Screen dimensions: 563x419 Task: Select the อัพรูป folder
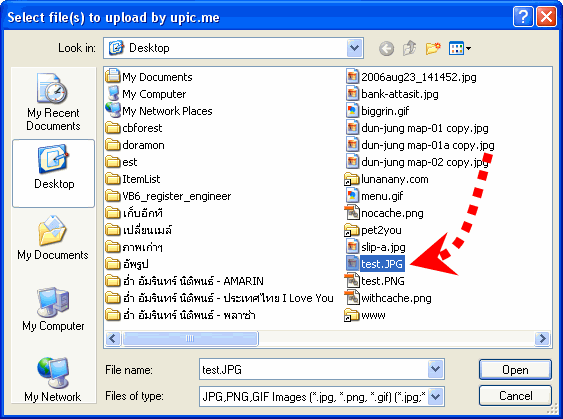point(127,264)
